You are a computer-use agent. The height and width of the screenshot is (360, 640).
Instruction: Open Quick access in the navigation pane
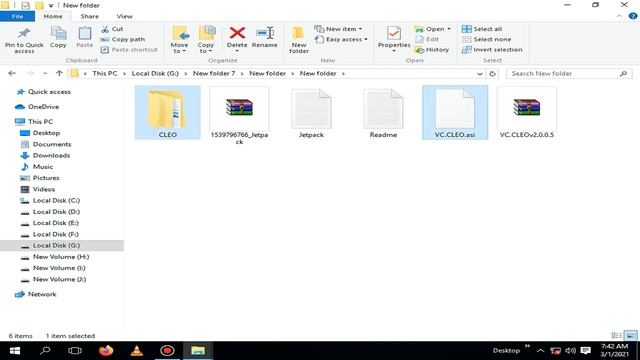(49, 92)
